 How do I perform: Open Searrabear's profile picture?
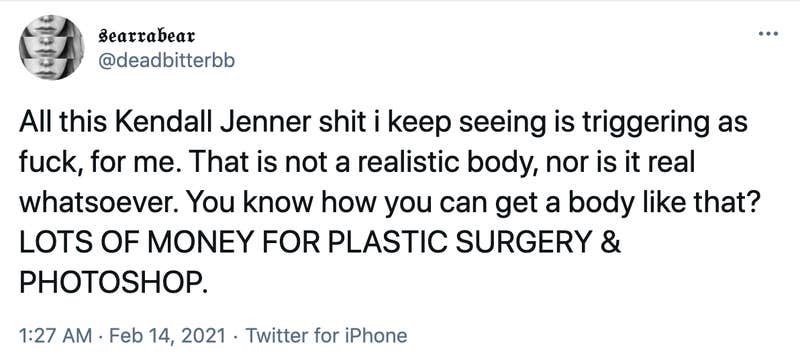click(52, 47)
